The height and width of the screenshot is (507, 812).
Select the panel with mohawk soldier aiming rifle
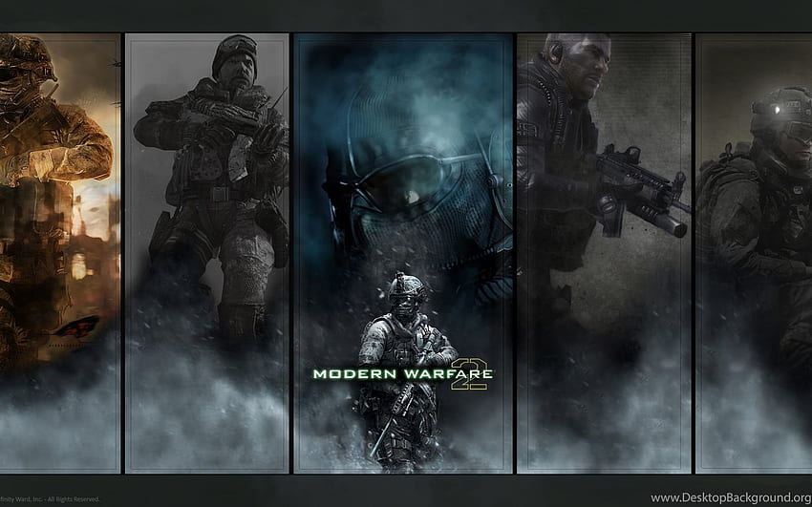pyautogui.click(x=604, y=254)
